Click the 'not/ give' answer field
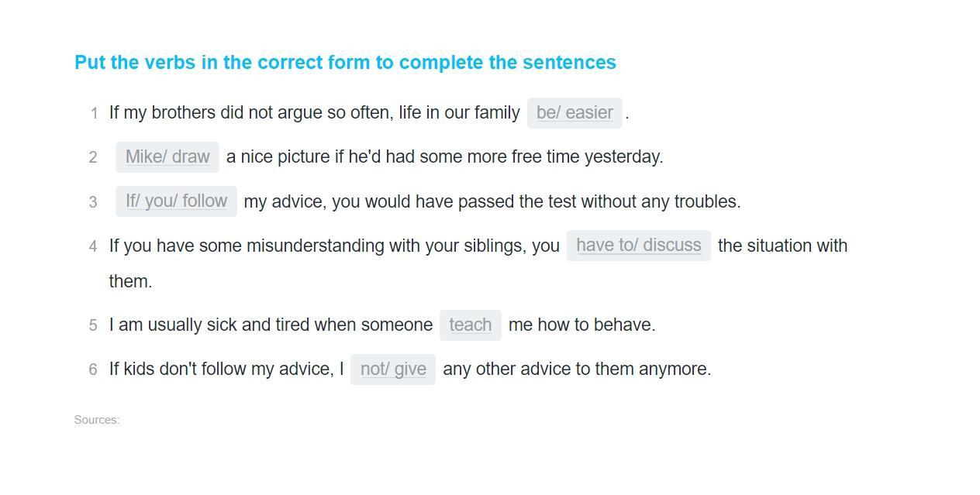 (393, 370)
